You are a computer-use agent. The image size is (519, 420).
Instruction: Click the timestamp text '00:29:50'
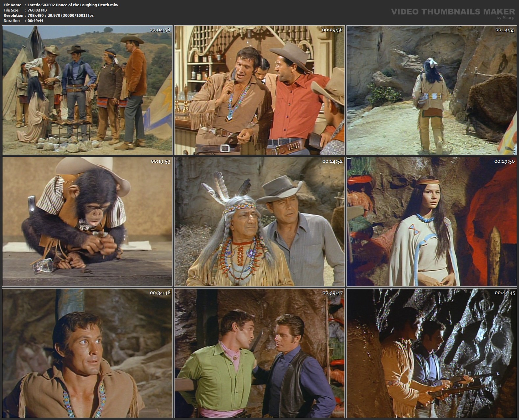(x=505, y=161)
